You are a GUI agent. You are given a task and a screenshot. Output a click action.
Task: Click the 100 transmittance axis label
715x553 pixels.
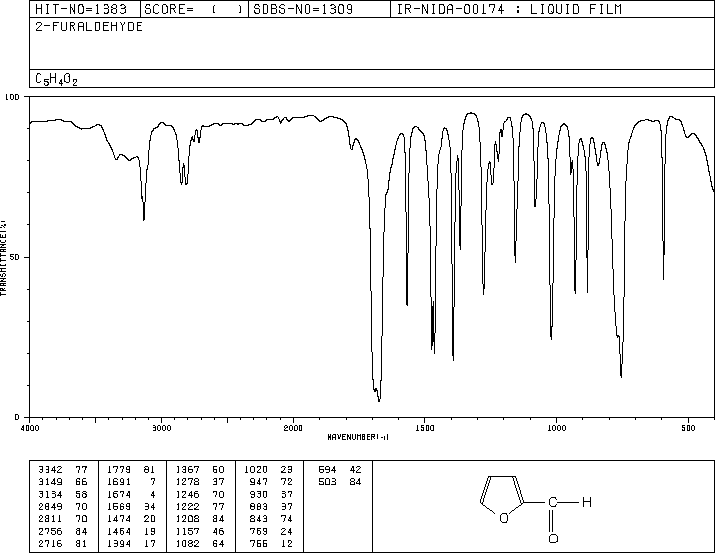[12, 97]
